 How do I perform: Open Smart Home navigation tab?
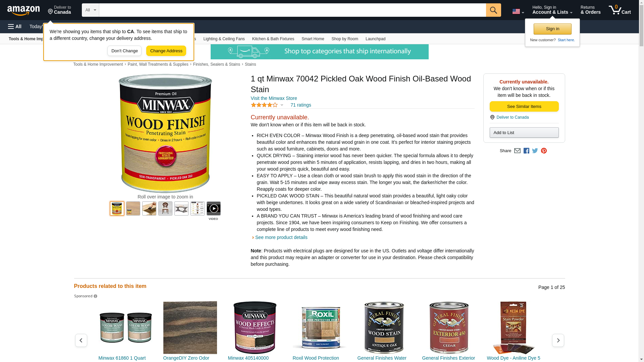click(x=313, y=39)
